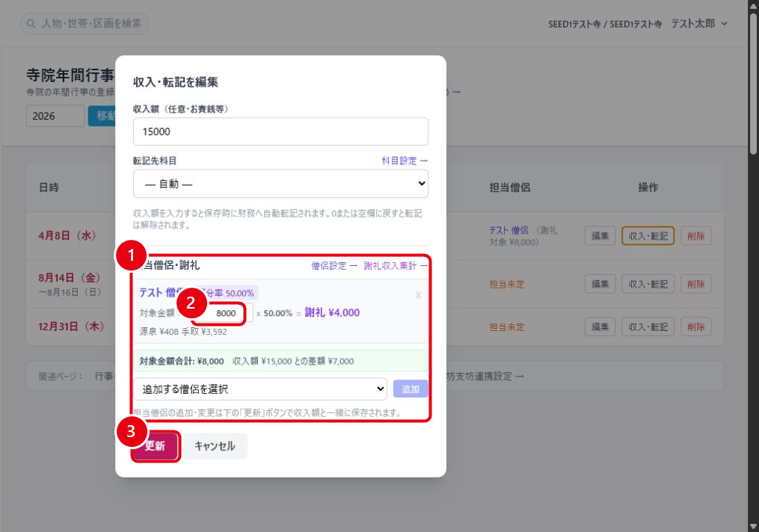Click the scrollbar down arrow

pyautogui.click(x=753, y=526)
